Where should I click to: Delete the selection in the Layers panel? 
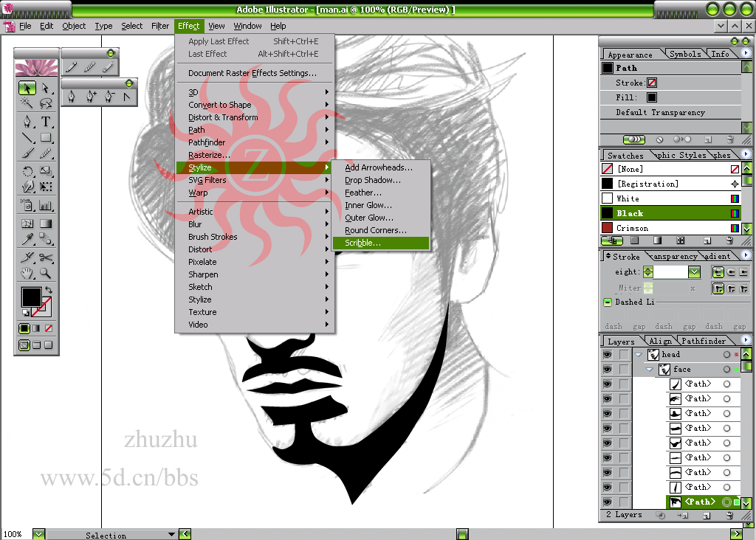tap(729, 516)
